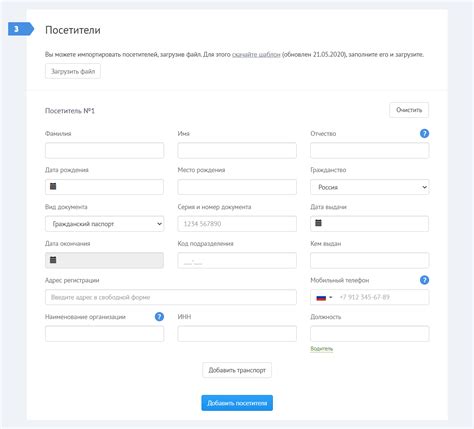Click the blue Добавить посетителя button
The width and height of the screenshot is (474, 429).
[x=237, y=403]
